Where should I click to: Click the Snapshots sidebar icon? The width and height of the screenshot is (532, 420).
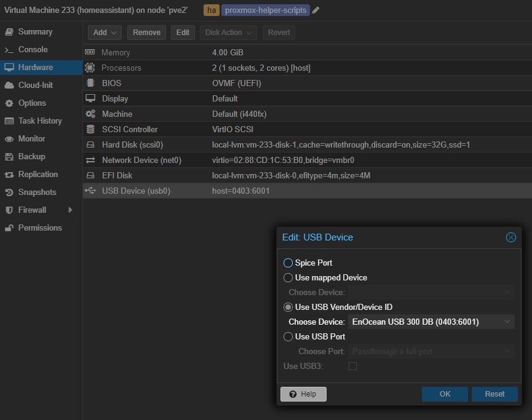pos(9,192)
